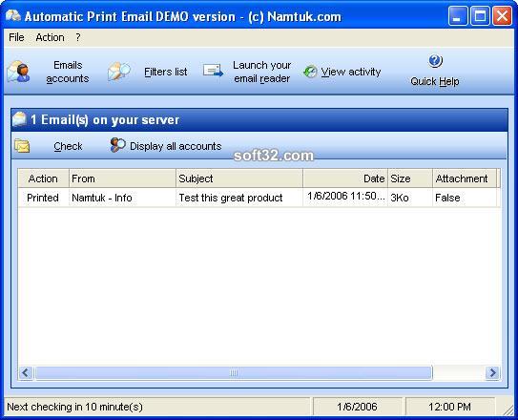Click the Quick Help question mark icon
518x420 pixels.
[435, 61]
